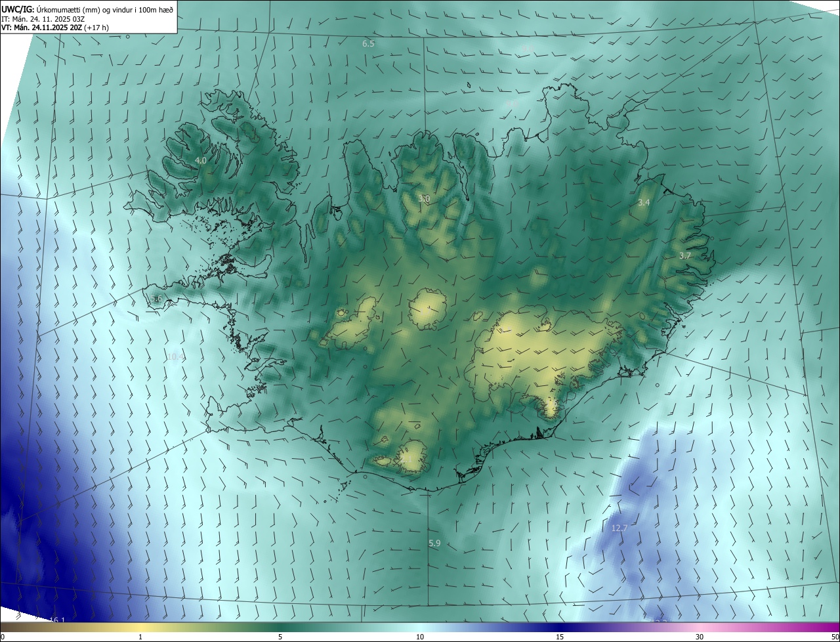Screen dimensions: 840x642
Task: Click the 30 tick on the color scale
Action: 700,637
